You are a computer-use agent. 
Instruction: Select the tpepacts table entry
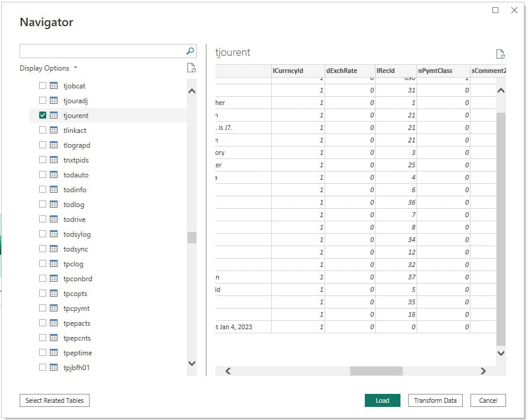pos(77,323)
